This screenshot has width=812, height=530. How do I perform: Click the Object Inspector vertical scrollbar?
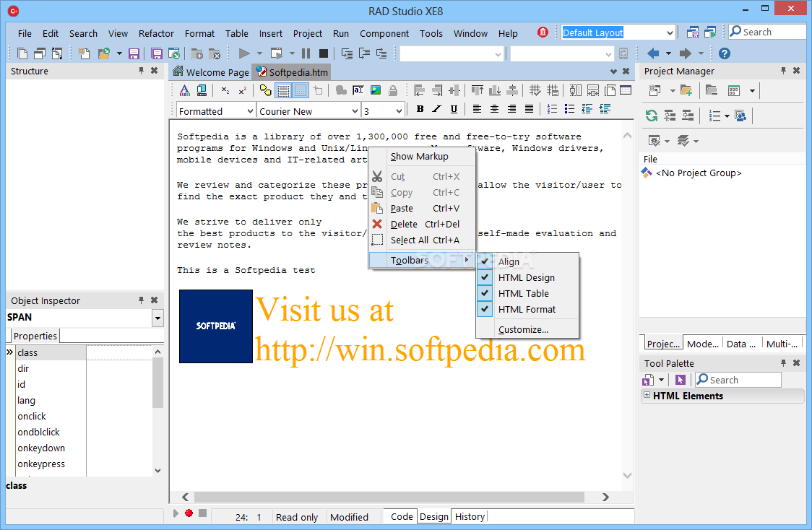point(158,383)
